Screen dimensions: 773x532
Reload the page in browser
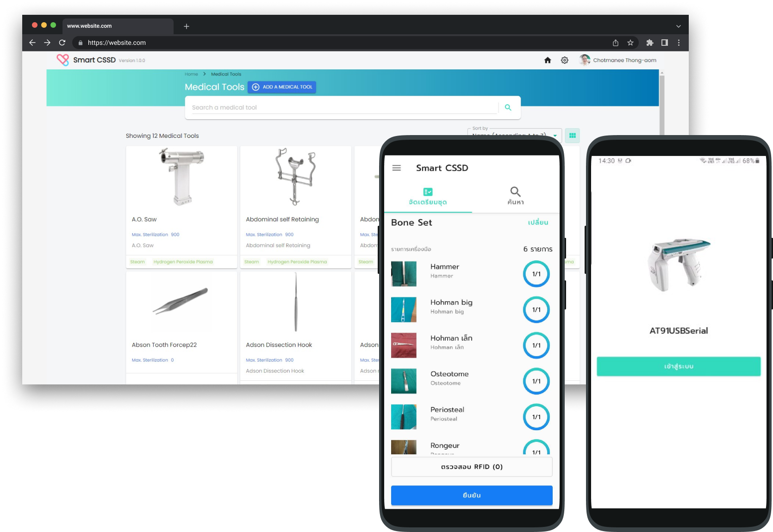coord(62,43)
